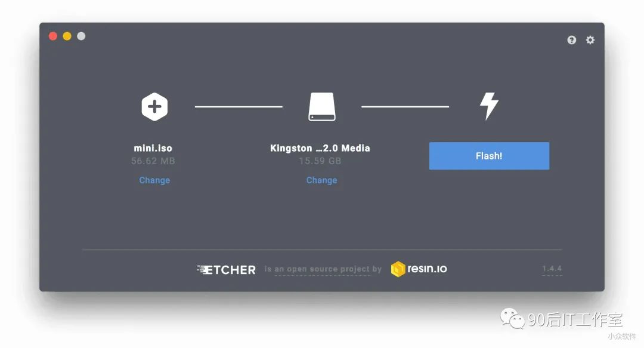Click the resin.io text wordmark

tap(427, 269)
